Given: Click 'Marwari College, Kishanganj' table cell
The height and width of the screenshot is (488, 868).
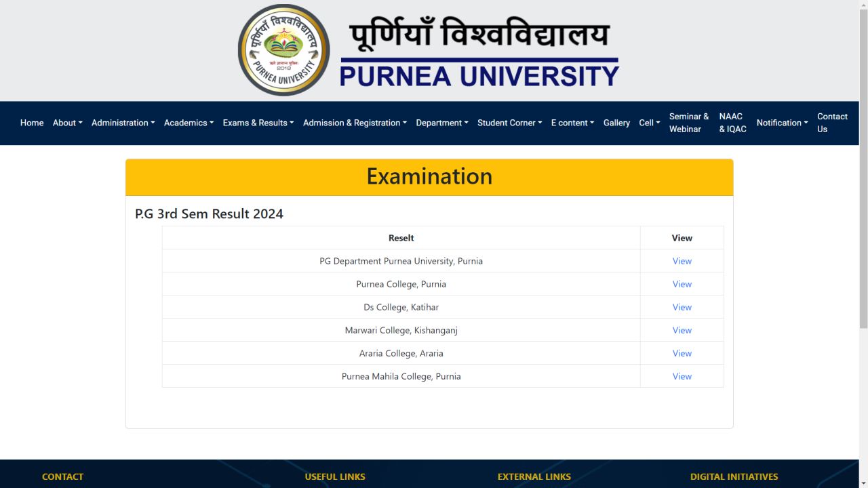Looking at the screenshot, I should coord(401,330).
